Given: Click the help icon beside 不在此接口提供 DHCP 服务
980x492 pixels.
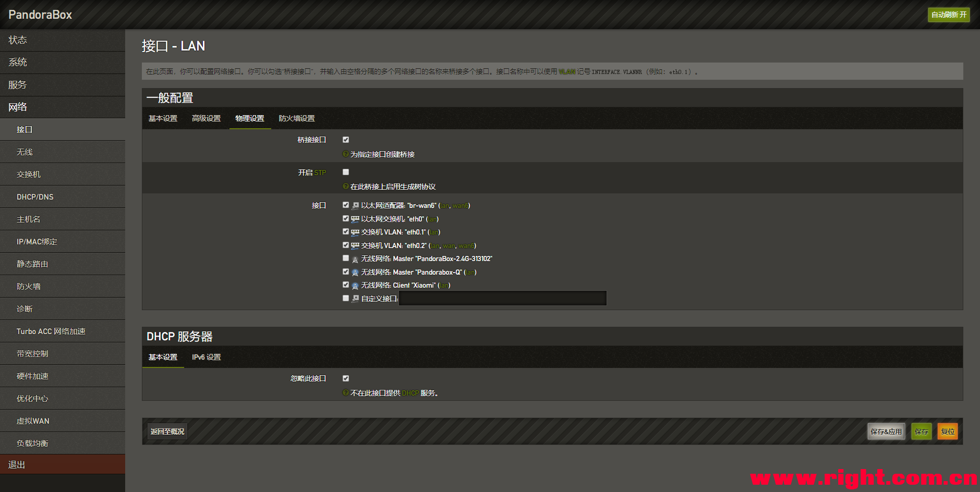Looking at the screenshot, I should pos(345,392).
